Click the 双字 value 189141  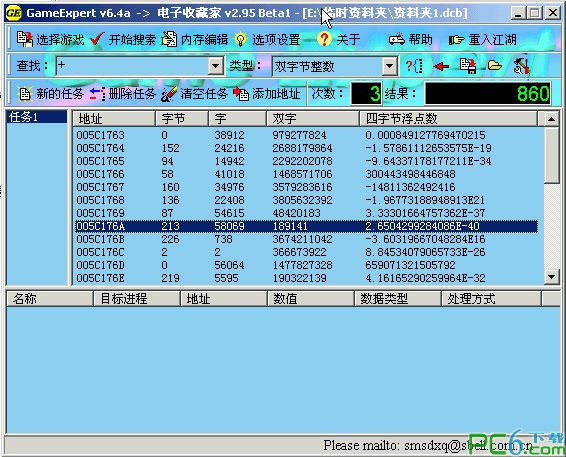[290, 226]
